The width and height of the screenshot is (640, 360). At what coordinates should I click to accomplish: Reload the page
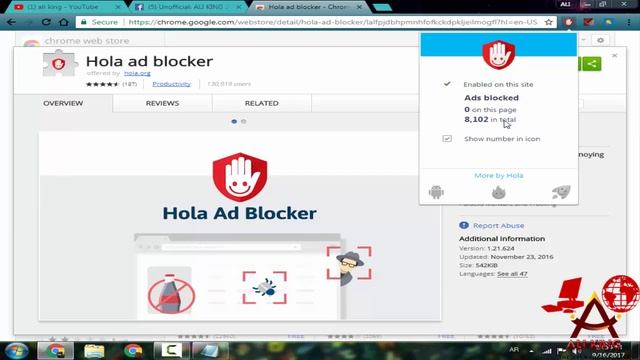46,22
